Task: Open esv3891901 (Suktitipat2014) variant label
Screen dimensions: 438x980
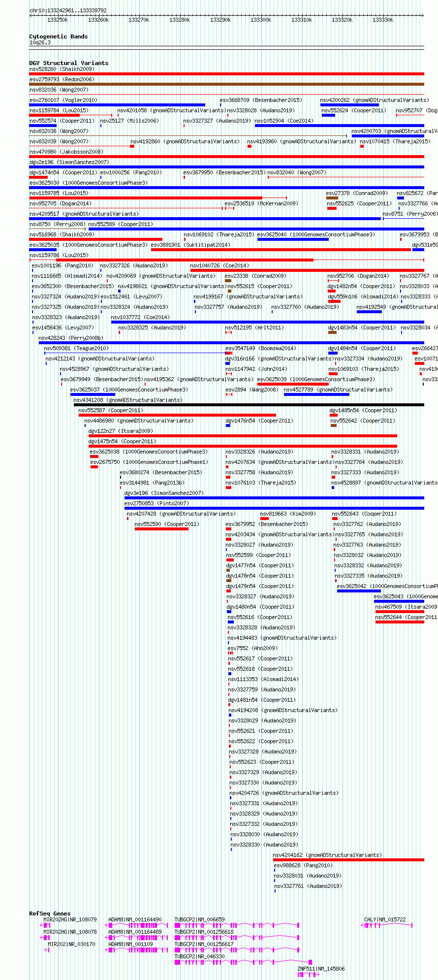Action: [x=190, y=245]
